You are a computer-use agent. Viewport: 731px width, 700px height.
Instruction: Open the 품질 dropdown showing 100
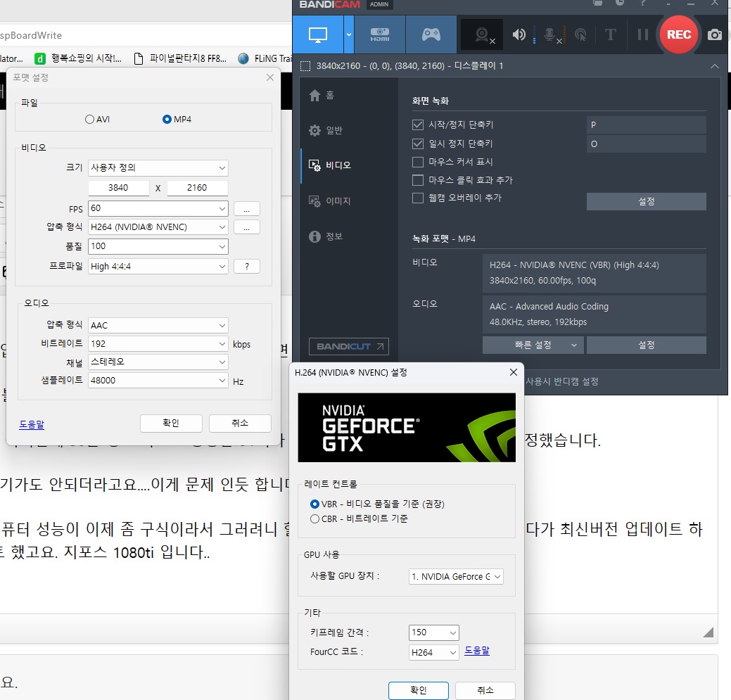point(158,246)
